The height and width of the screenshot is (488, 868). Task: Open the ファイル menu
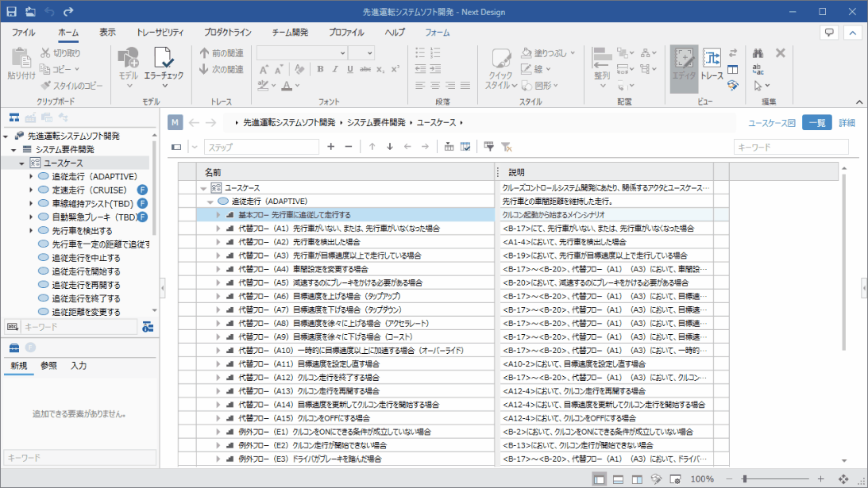23,33
